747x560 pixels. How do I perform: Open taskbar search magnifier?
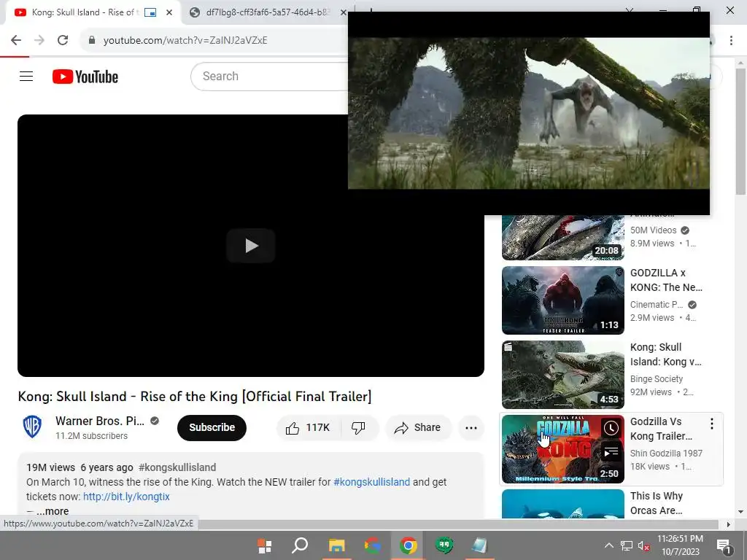(300, 545)
